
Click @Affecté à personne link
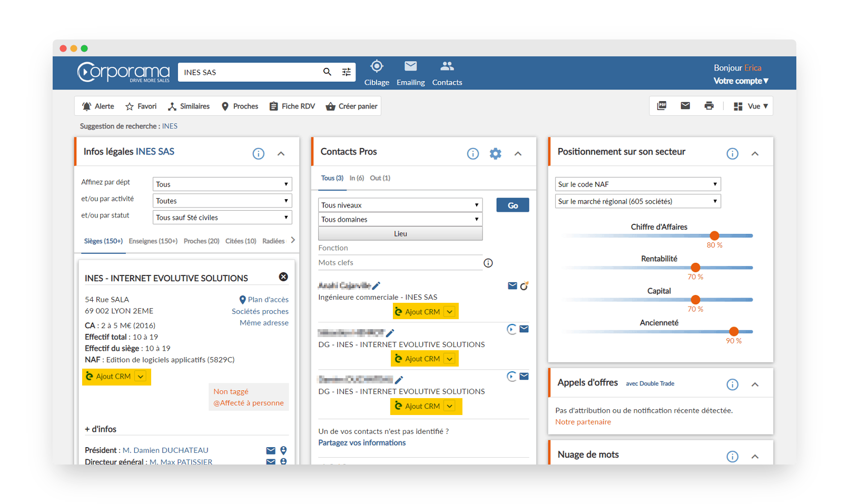(x=249, y=403)
